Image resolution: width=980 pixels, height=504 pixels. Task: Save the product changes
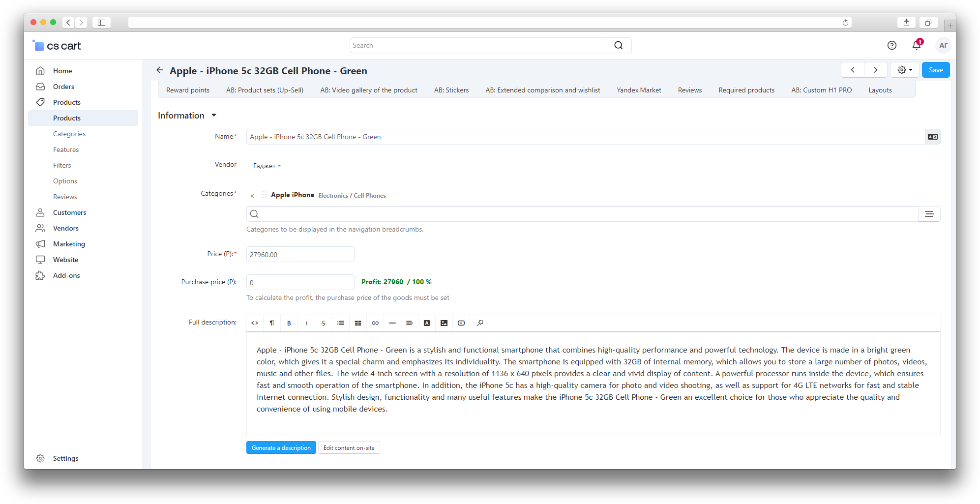click(x=935, y=70)
